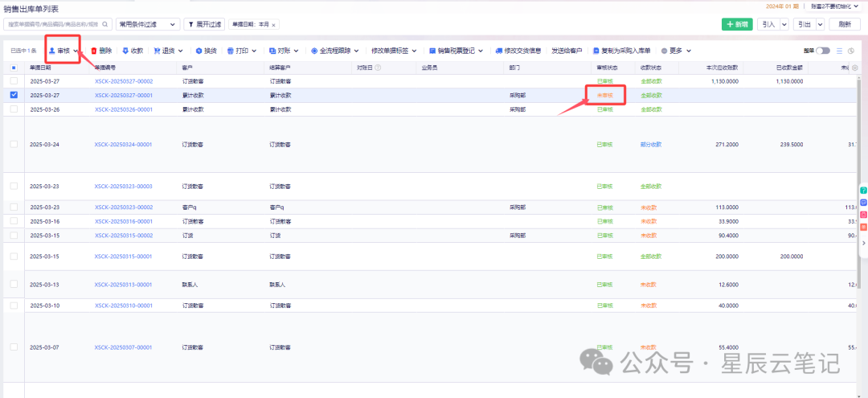The image size is (868, 398).
Task: Expand the 退货 dropdown arrow
Action: click(181, 51)
